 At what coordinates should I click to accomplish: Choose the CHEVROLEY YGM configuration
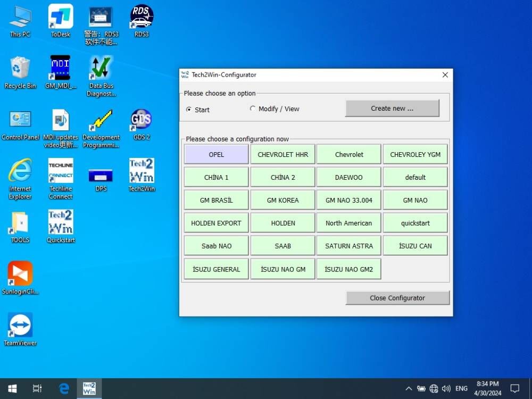pyautogui.click(x=415, y=154)
